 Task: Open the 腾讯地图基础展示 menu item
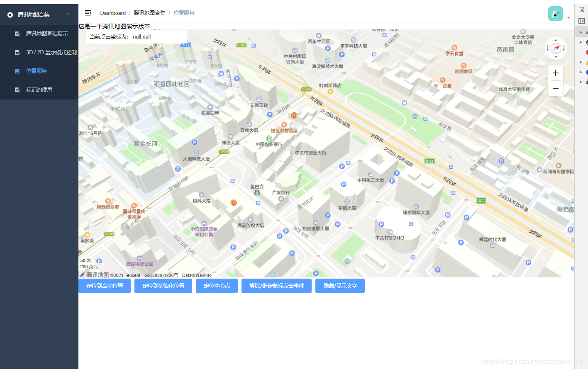click(39, 34)
